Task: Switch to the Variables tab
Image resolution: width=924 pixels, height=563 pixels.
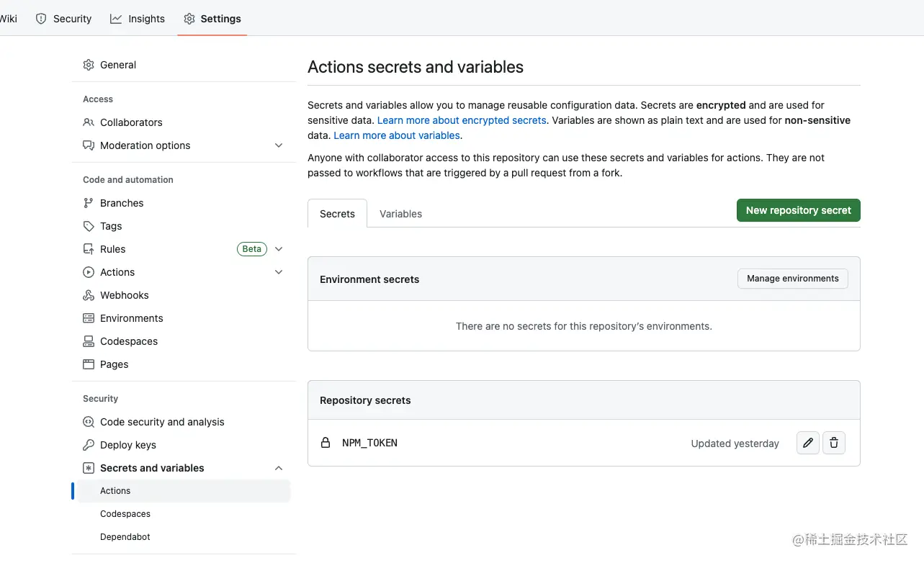Action: (x=400, y=214)
